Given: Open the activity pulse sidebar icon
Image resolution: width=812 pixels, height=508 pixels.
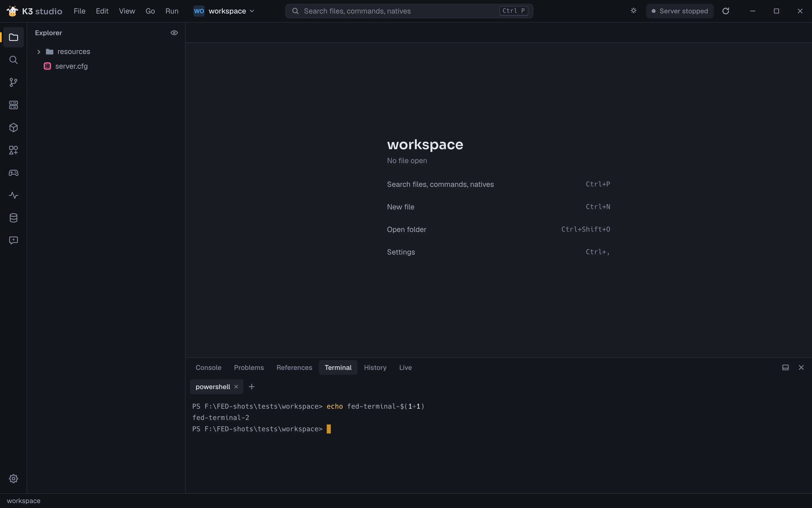Looking at the screenshot, I should pos(13,195).
